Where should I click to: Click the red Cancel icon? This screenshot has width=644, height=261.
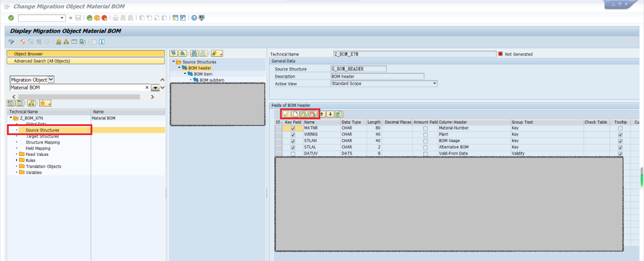(104, 18)
